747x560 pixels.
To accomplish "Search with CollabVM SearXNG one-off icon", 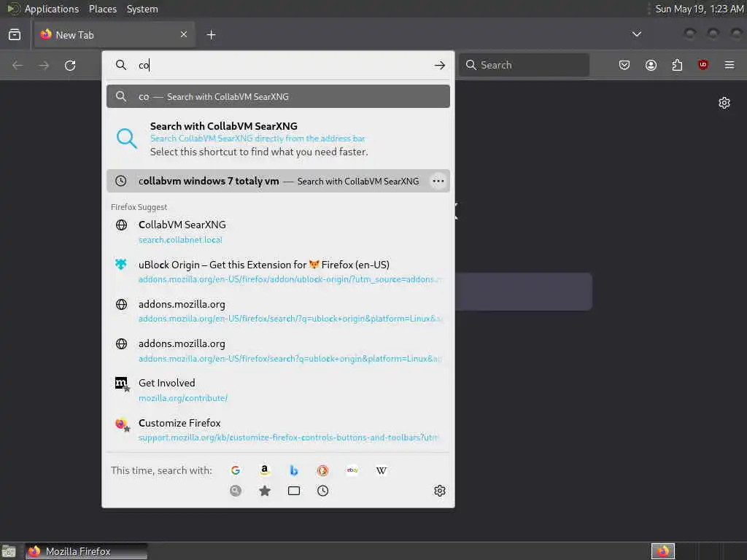I will point(236,491).
